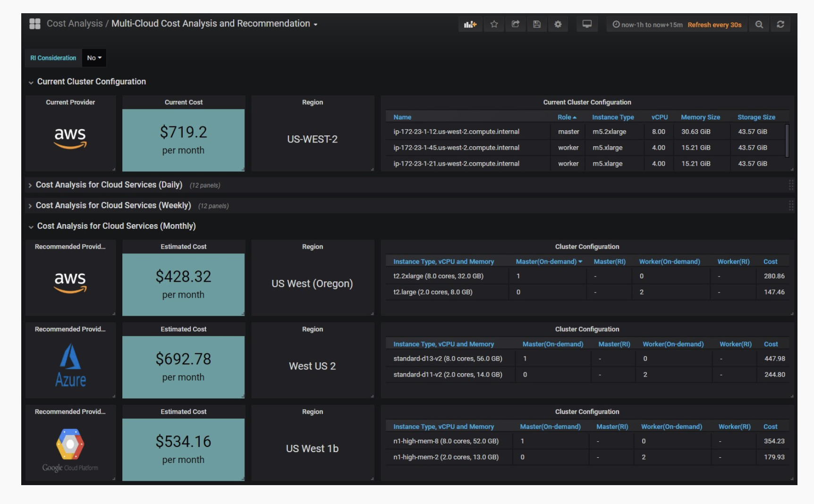The height and width of the screenshot is (504, 814).
Task: Sort AWS table by Master(On-demand) column
Action: pos(549,261)
